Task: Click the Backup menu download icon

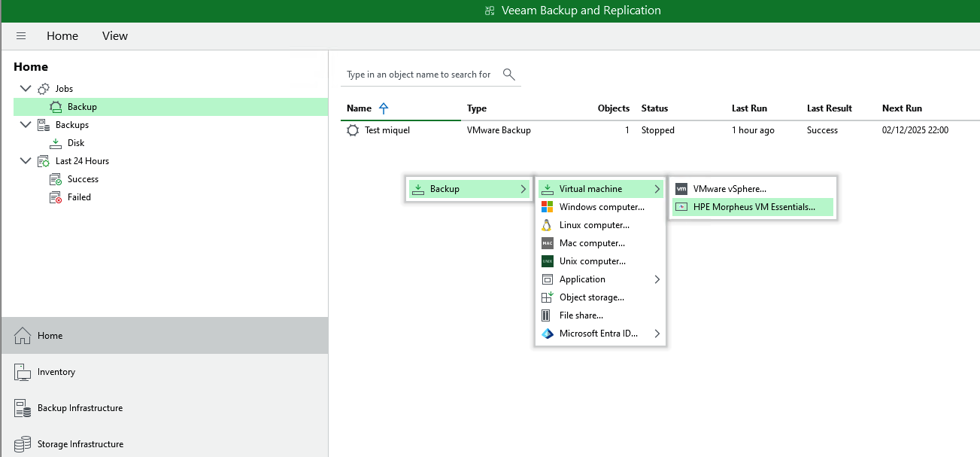Action: pos(418,189)
